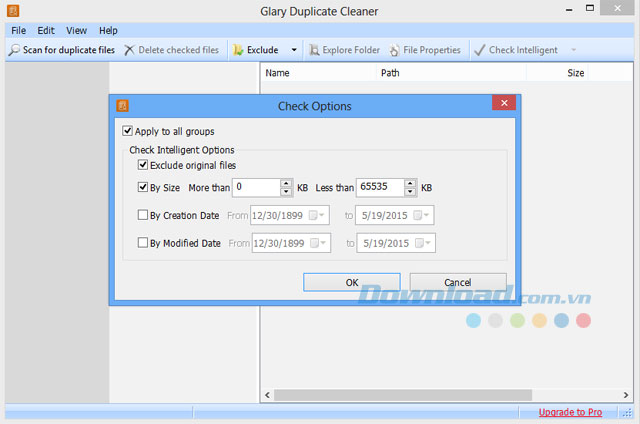Open Creation Date From calendar dropdown
Screen dimensions: 640x424
coord(317,215)
